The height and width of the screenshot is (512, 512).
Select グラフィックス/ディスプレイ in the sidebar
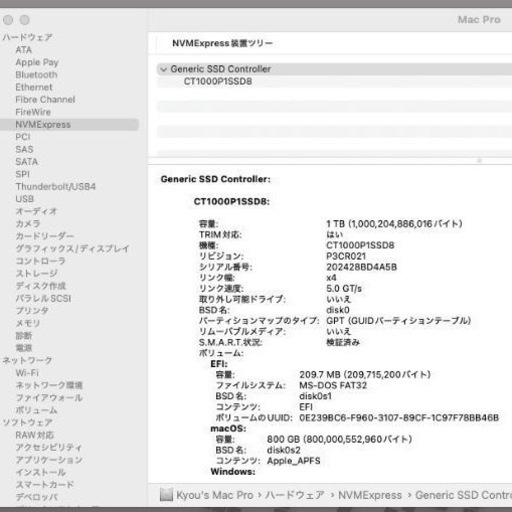(72, 249)
